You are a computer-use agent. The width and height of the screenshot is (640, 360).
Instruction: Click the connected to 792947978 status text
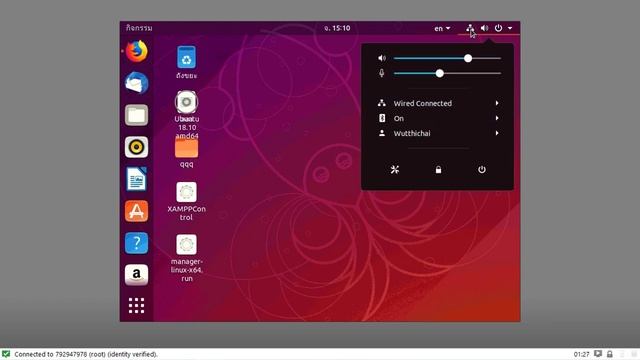[x=86, y=354]
